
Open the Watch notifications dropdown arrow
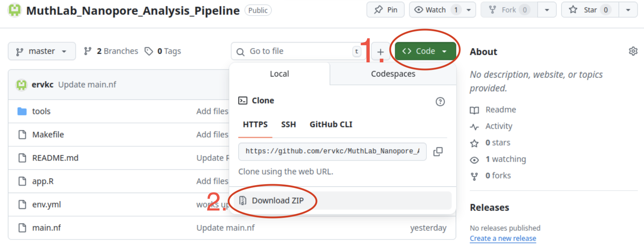[469, 10]
